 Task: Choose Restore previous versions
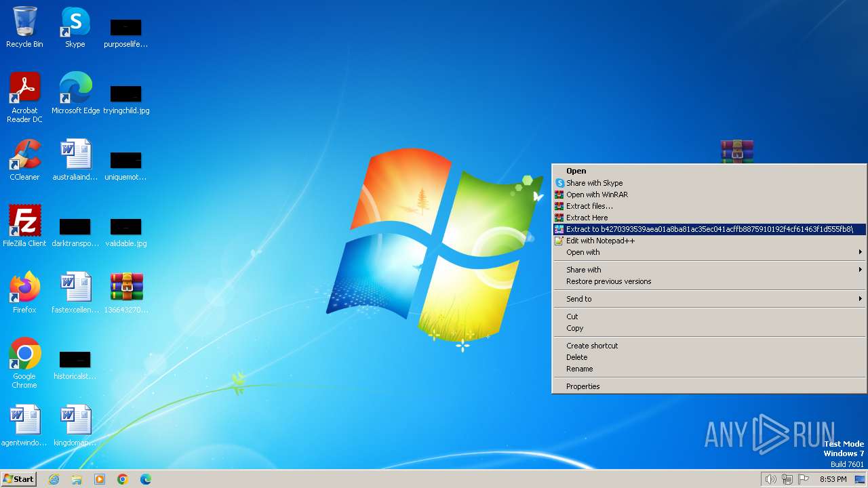pyautogui.click(x=709, y=281)
